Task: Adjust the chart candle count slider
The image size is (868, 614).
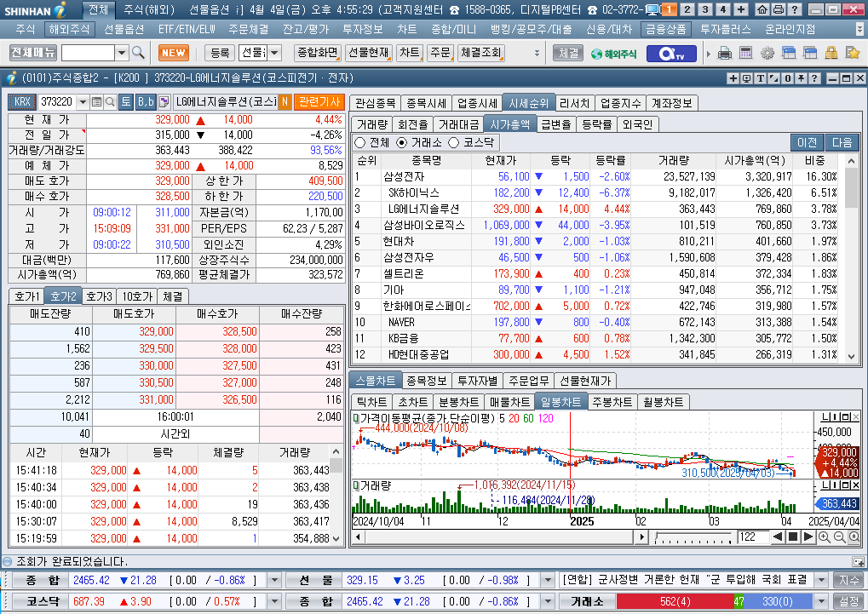Action: tap(693, 537)
